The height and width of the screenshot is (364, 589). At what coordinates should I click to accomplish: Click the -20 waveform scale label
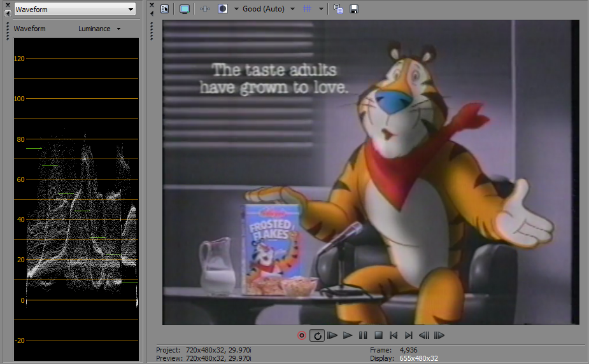(x=20, y=340)
